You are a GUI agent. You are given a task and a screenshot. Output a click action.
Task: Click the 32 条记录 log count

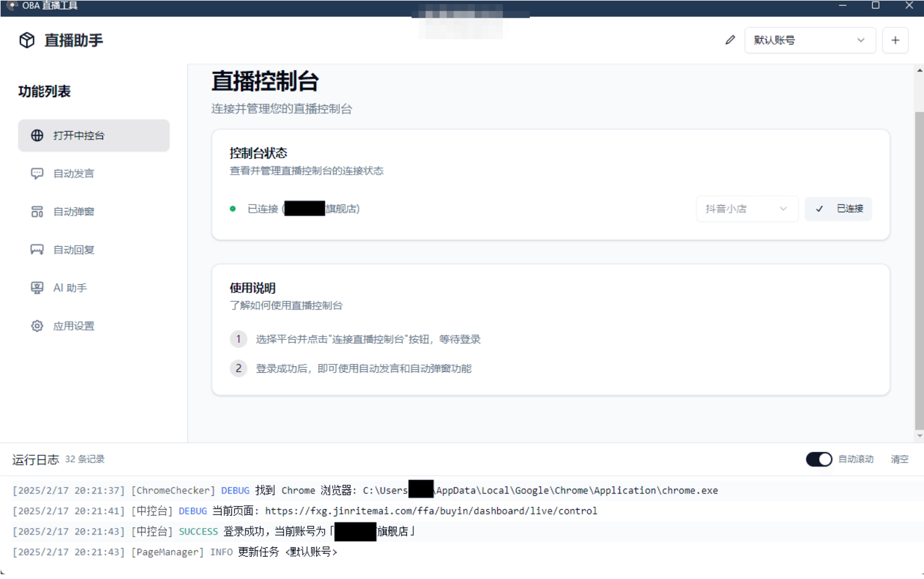(x=85, y=459)
